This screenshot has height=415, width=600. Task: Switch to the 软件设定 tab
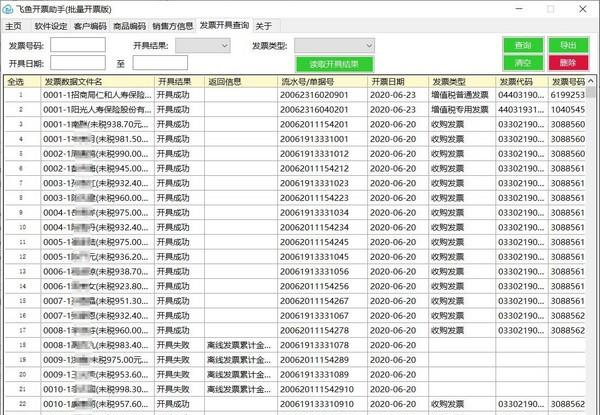point(51,26)
